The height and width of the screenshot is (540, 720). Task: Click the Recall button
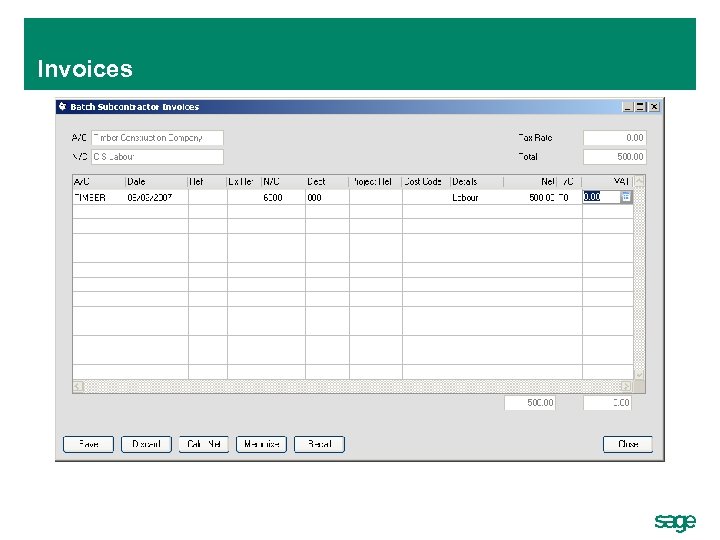point(319,444)
